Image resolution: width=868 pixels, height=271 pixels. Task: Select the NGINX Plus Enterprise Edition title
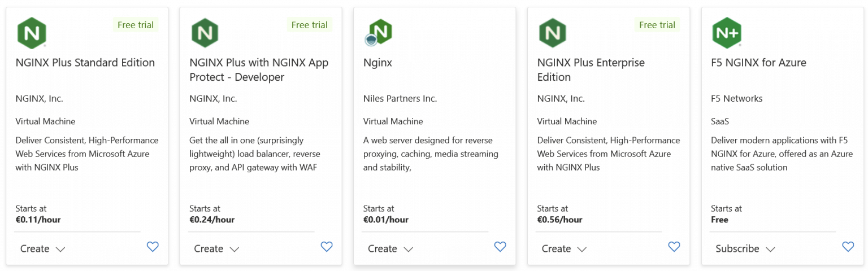(x=591, y=70)
